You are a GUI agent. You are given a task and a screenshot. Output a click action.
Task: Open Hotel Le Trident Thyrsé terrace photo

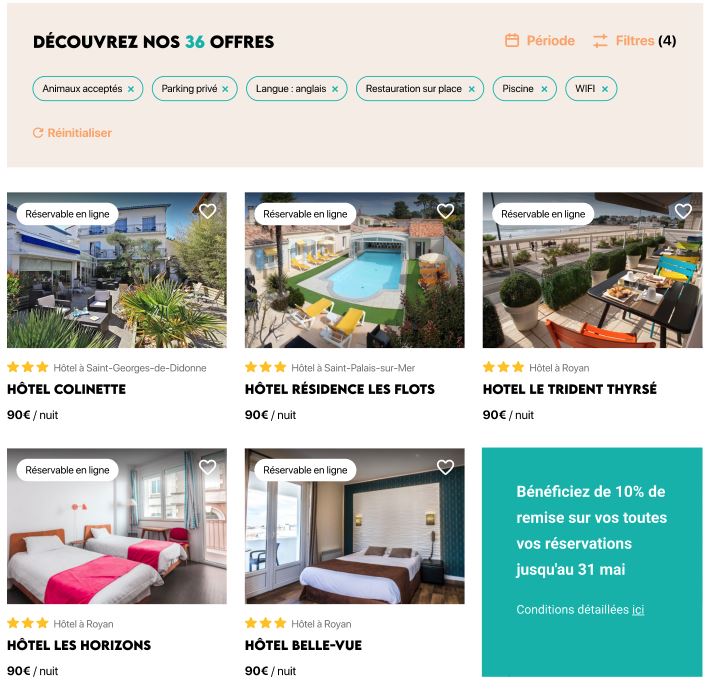(592, 270)
